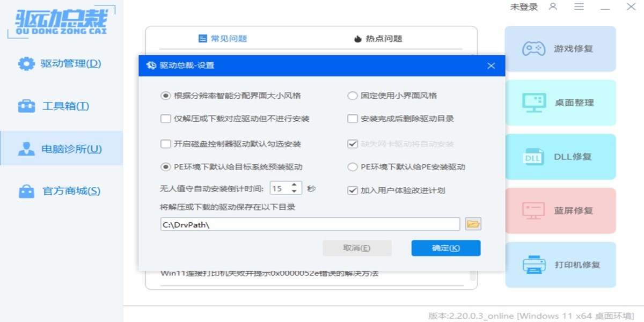Check 仅解压或下载对应驱动但不进行安装
This screenshot has width=644, height=322.
[166, 118]
